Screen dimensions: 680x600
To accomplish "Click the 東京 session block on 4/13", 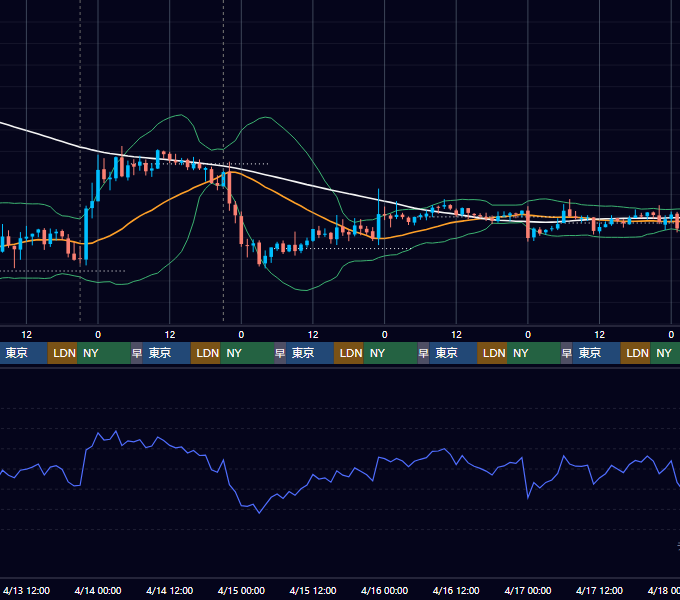I will (x=23, y=353).
